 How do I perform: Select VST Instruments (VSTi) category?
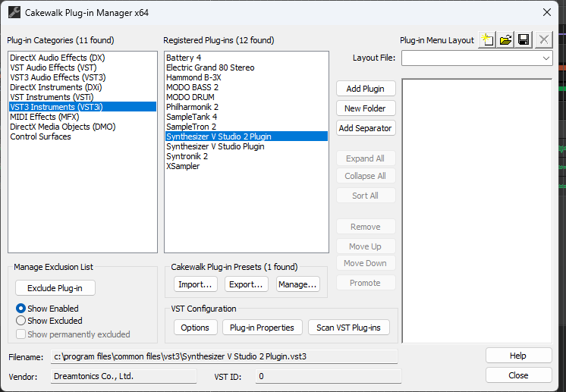82,97
